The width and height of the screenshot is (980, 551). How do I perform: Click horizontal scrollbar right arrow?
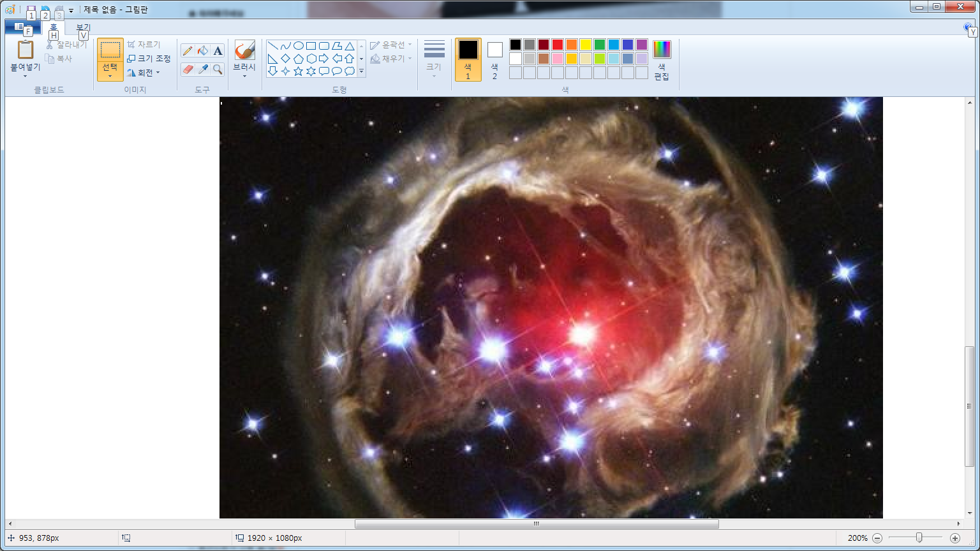click(959, 524)
